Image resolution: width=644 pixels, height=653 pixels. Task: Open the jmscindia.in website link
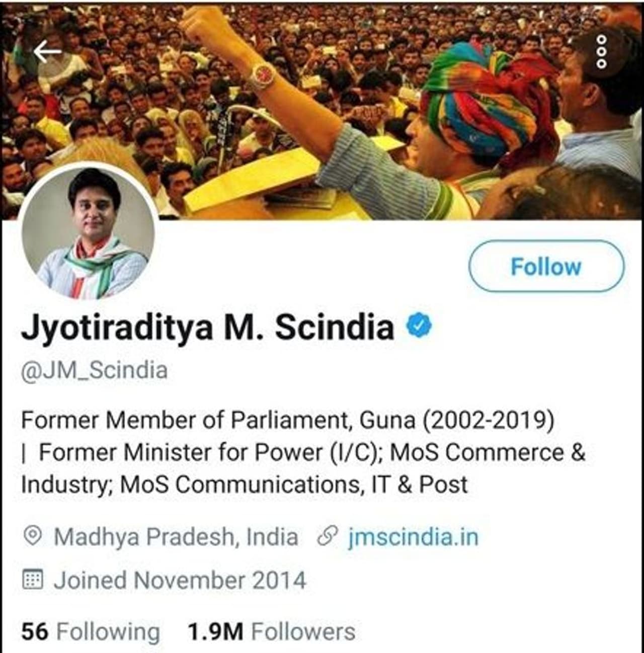413,537
